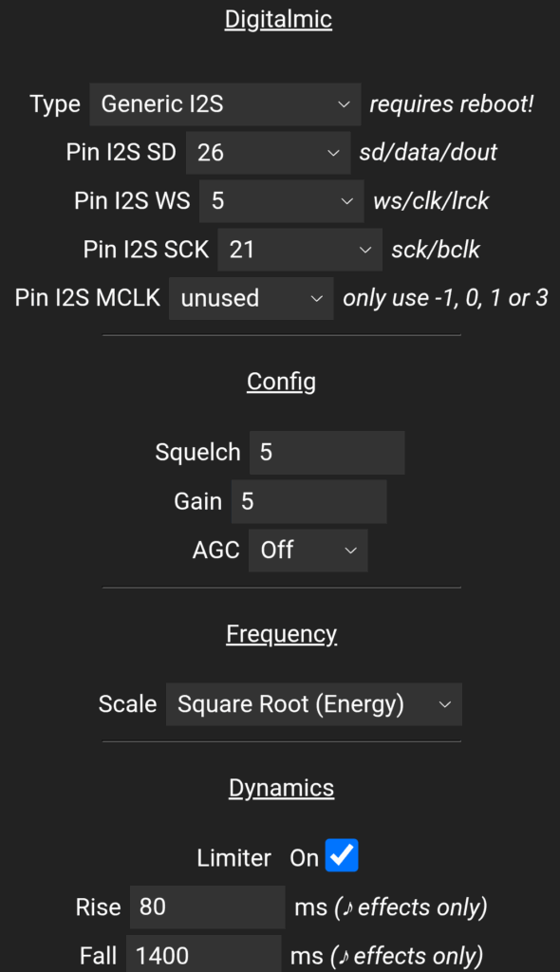Click the Dynamics section heading
The width and height of the screenshot is (560, 972).
point(282,789)
